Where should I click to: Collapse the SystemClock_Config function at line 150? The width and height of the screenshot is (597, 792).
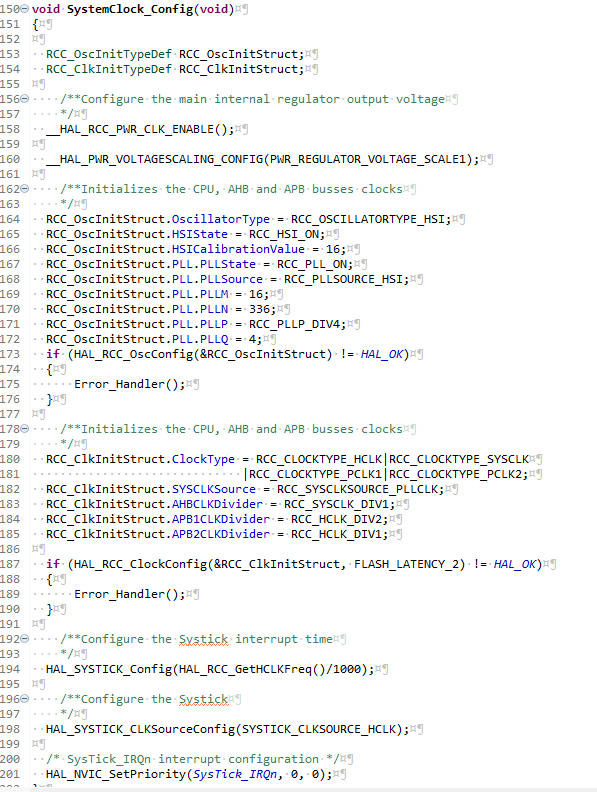pos(25,10)
